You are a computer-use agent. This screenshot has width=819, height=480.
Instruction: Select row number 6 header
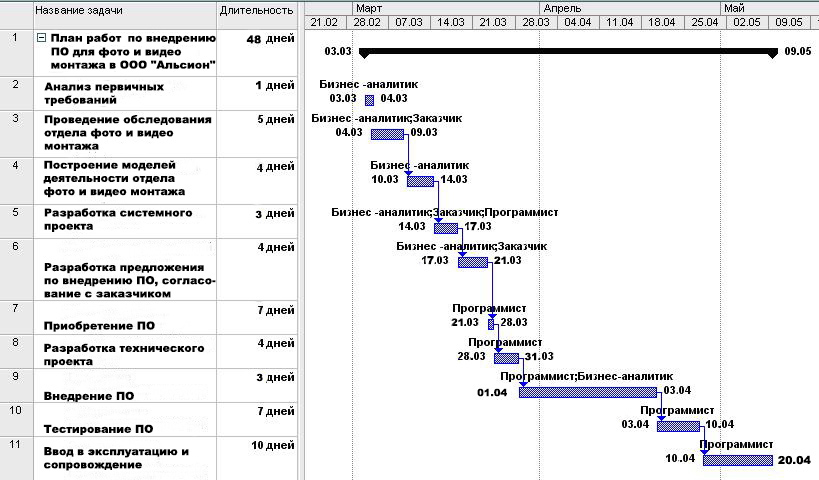[x=16, y=270]
